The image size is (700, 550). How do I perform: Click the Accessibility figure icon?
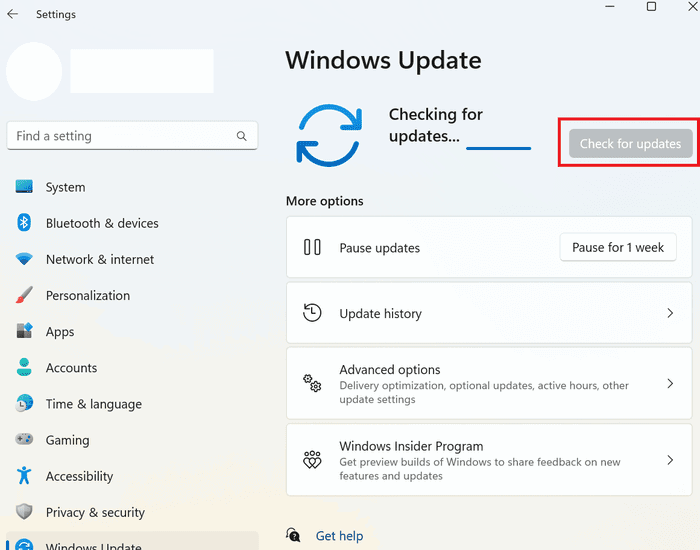24,475
